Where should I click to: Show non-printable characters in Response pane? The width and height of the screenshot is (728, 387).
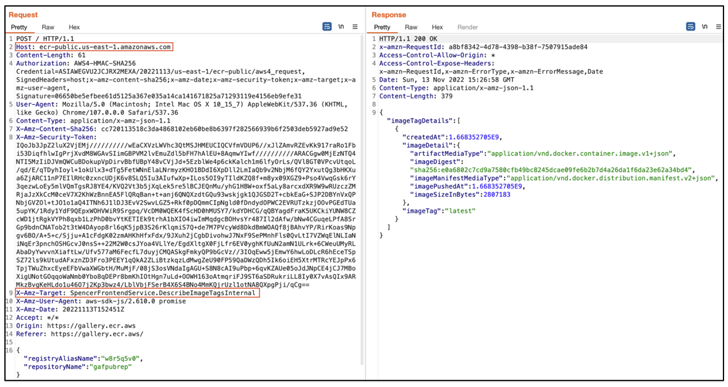click(705, 27)
